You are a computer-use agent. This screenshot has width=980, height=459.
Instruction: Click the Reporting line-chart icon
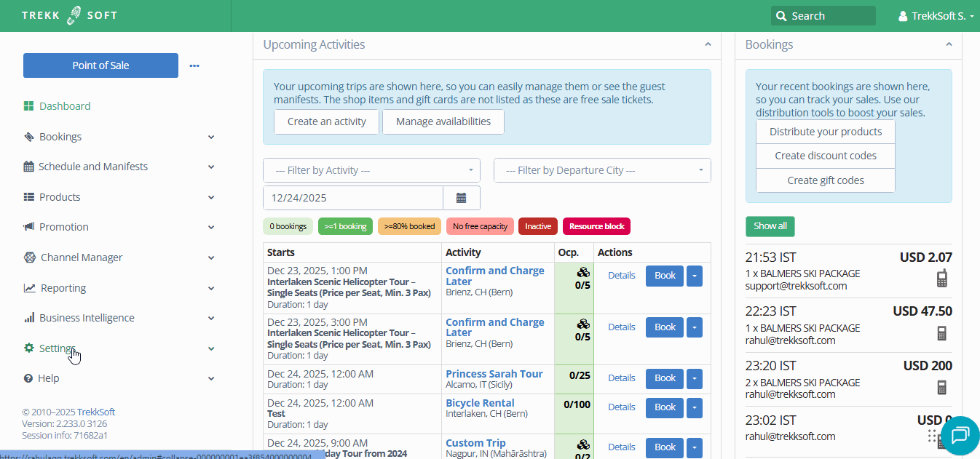tap(29, 287)
